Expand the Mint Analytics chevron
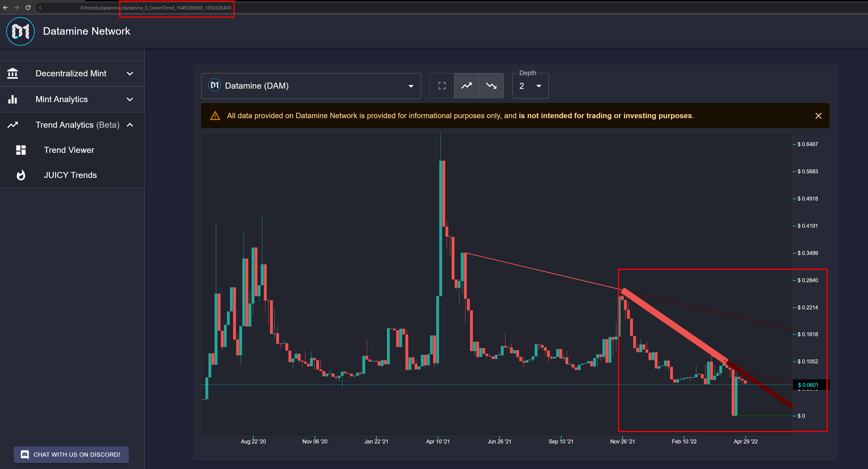Image resolution: width=868 pixels, height=469 pixels. coord(130,99)
